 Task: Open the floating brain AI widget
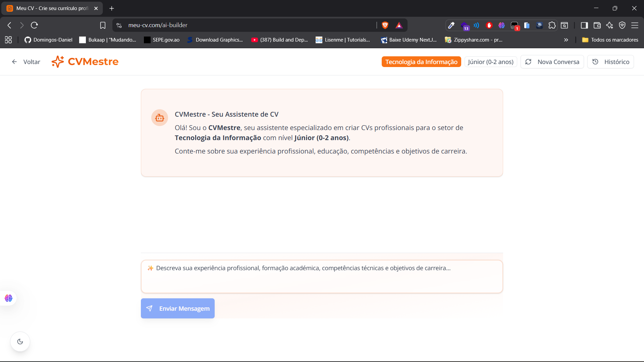coord(8,298)
